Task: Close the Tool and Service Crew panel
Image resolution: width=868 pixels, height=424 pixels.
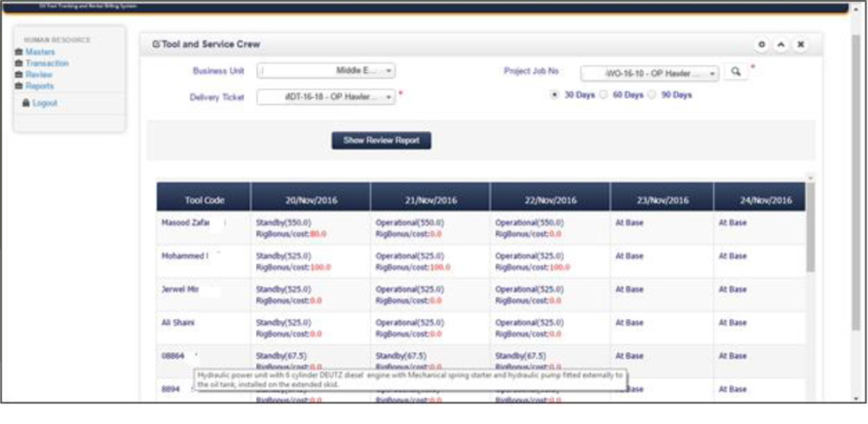Action: (800, 44)
